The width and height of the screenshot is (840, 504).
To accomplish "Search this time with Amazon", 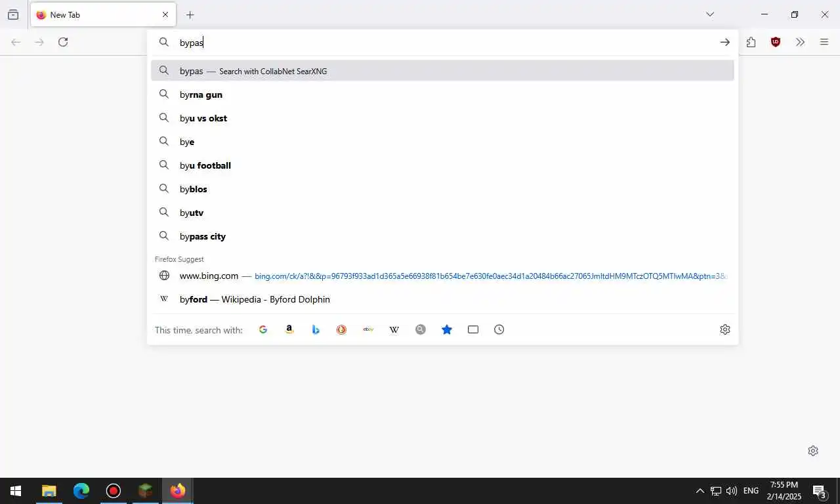I will [289, 329].
